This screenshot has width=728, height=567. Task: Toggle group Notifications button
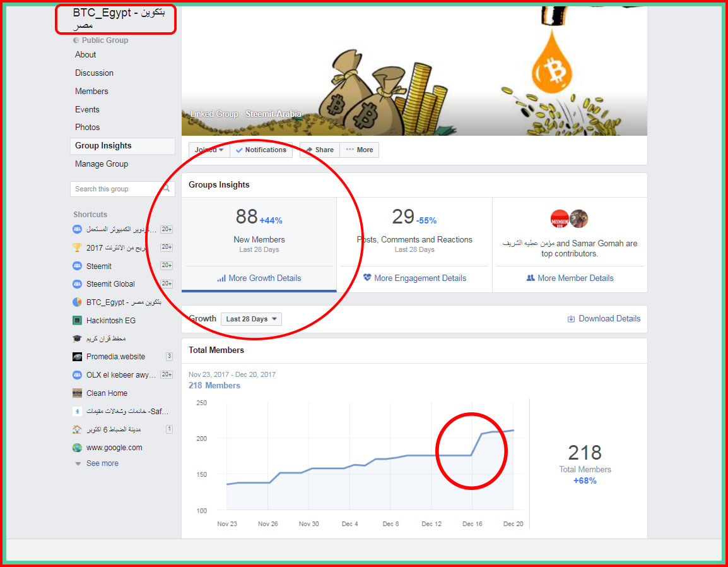(x=261, y=150)
